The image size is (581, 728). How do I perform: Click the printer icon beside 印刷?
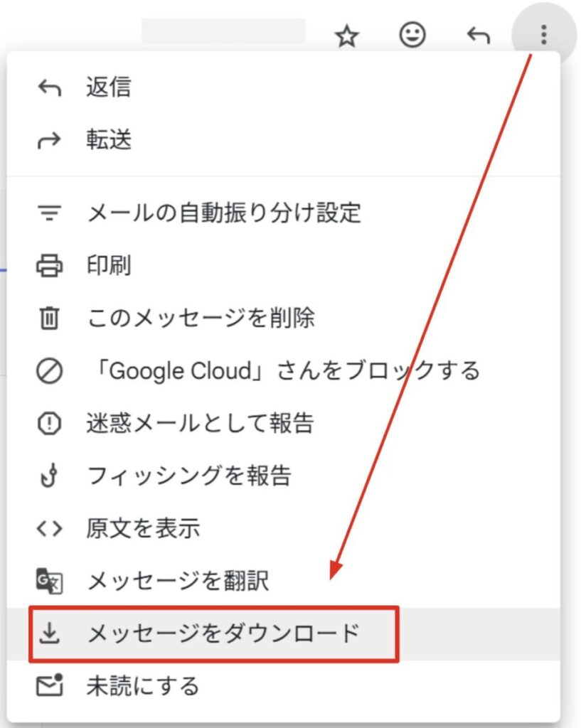[49, 265]
